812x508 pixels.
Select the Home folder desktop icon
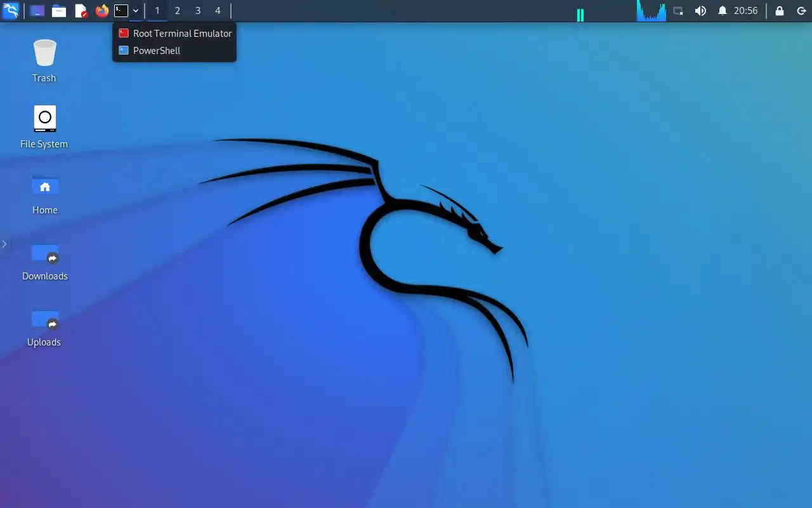[x=44, y=194]
